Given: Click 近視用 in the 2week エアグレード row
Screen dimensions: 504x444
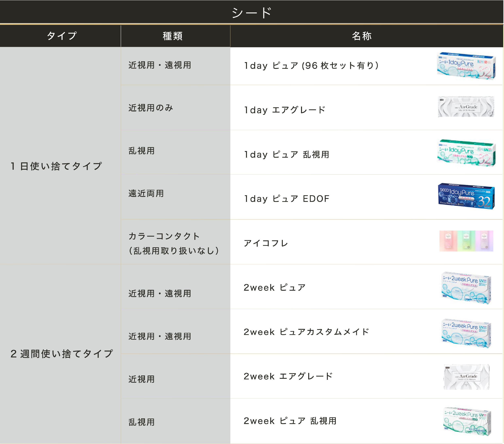Looking at the screenshot, I should (141, 379).
